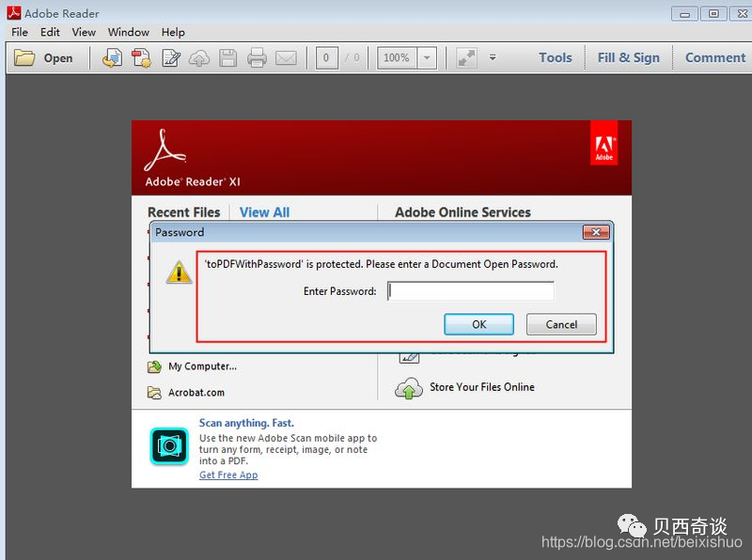Confirm password with OK button
The width and height of the screenshot is (752, 560).
478,324
